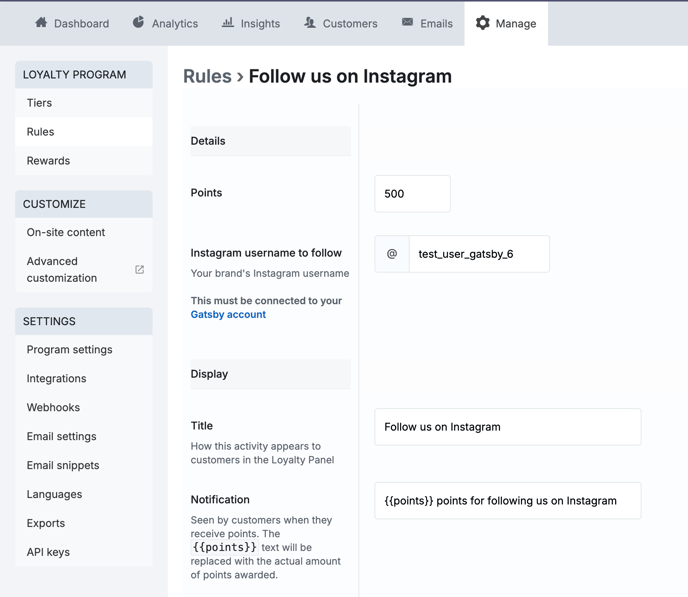Open Rewards in the sidebar

84,161
